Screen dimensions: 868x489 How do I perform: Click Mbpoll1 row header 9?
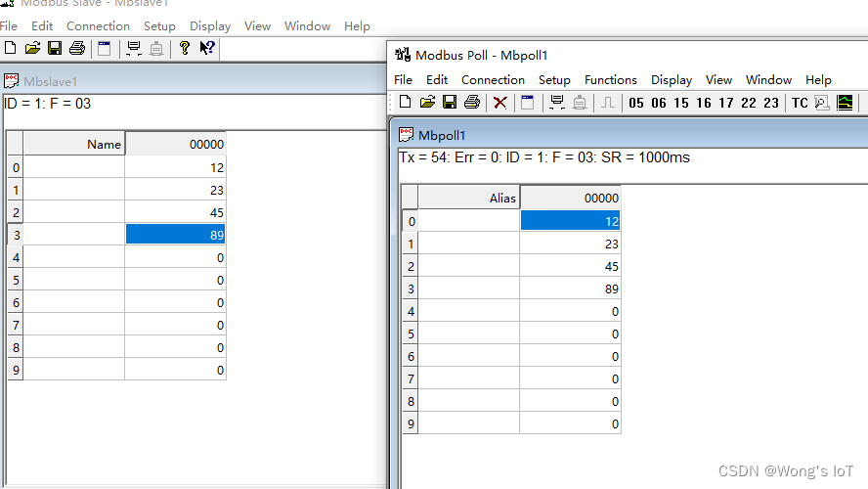point(411,423)
